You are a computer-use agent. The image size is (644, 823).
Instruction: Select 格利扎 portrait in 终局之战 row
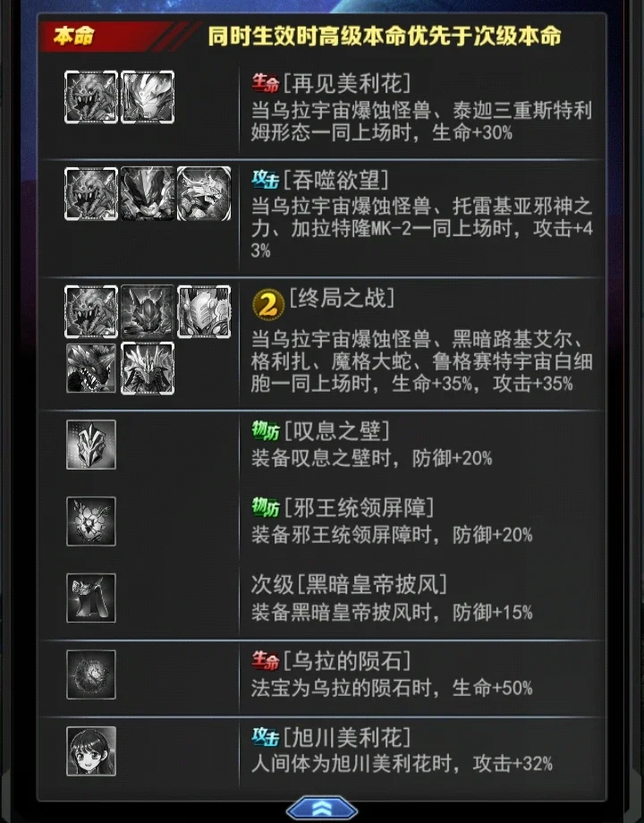(204, 311)
